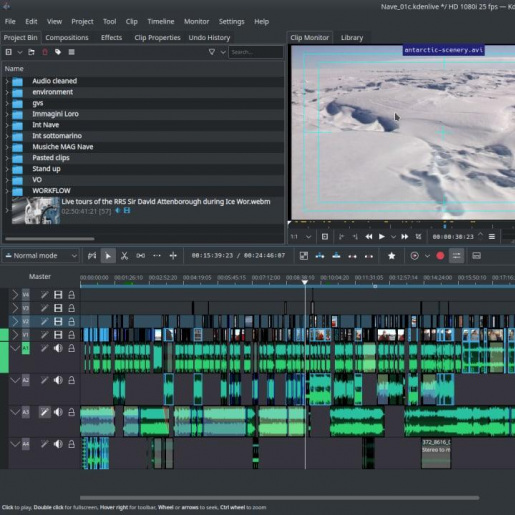The image size is (515, 515).
Task: Open the Monitor menu
Action: (x=196, y=22)
